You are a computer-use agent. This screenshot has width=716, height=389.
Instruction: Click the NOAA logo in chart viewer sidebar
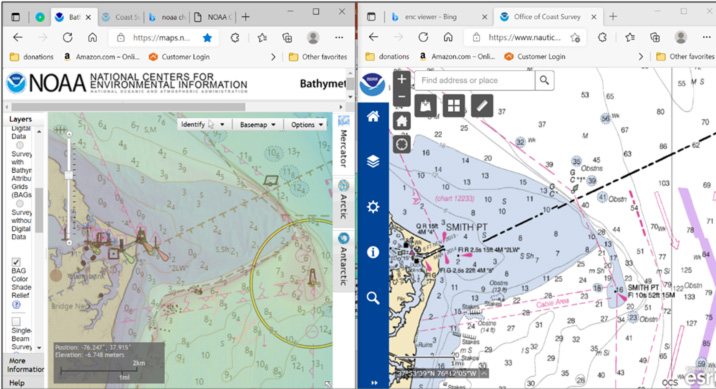point(373,84)
